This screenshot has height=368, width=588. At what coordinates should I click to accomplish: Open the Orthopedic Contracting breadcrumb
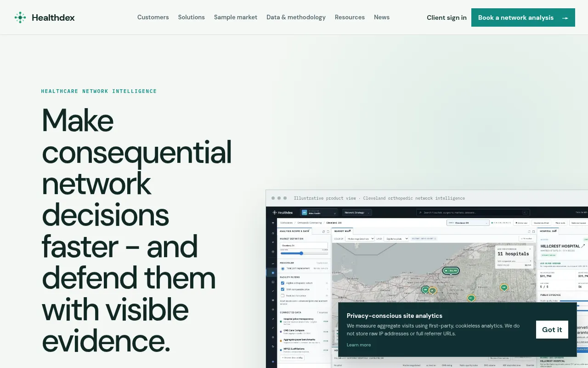(x=310, y=223)
